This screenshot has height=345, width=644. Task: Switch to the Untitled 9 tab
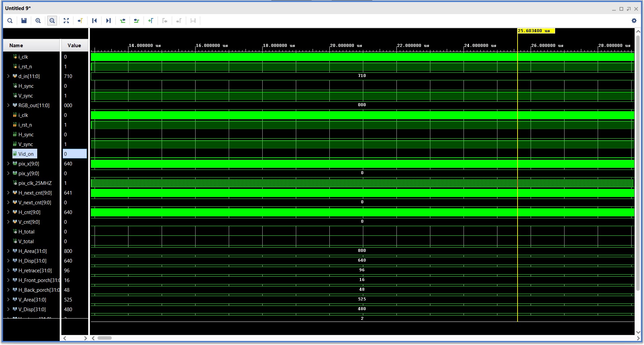pyautogui.click(x=18, y=8)
